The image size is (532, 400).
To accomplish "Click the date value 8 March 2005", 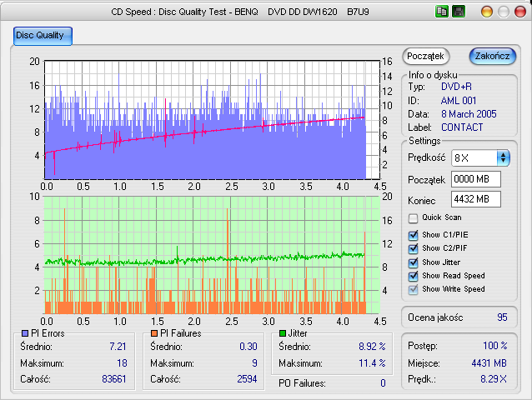I will coord(469,114).
